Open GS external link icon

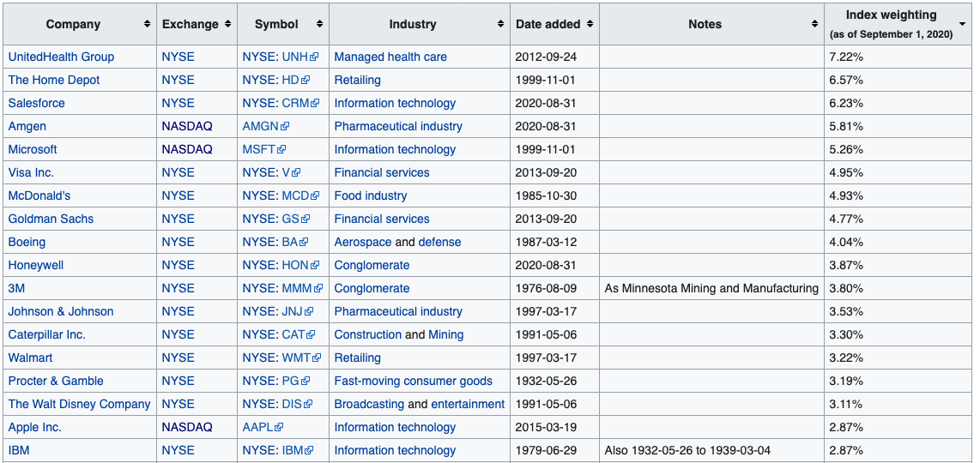[x=305, y=219]
